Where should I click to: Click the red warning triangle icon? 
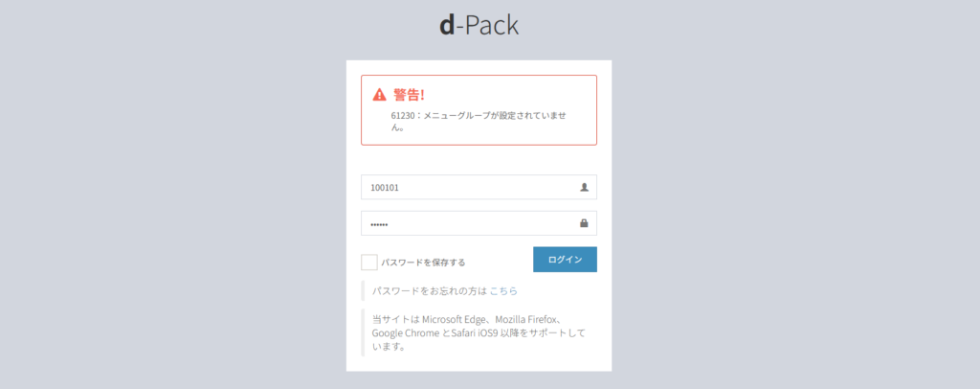380,95
